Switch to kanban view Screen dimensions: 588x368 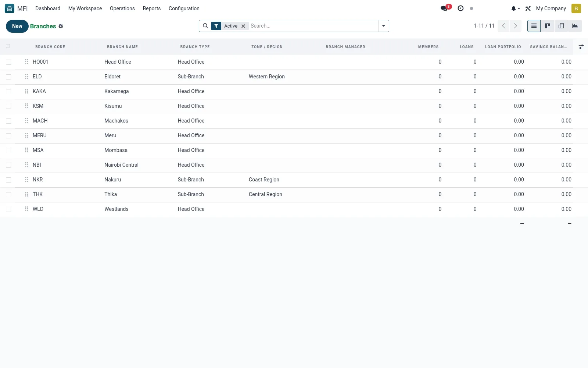(548, 26)
